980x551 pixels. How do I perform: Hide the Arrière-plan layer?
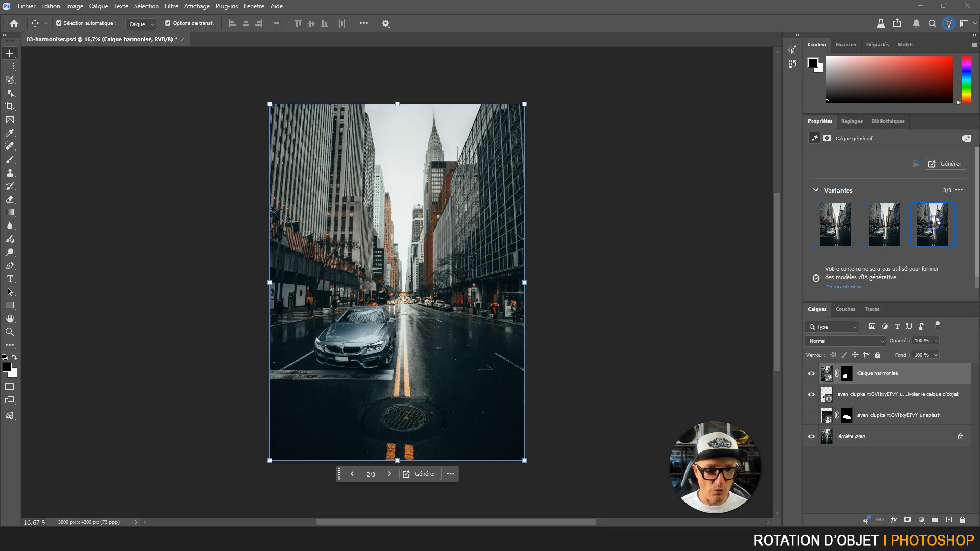click(x=811, y=436)
